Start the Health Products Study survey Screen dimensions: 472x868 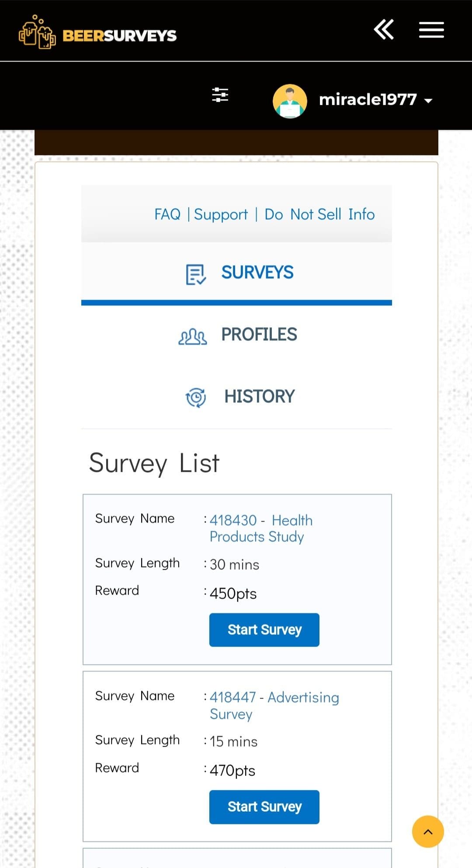click(x=264, y=630)
